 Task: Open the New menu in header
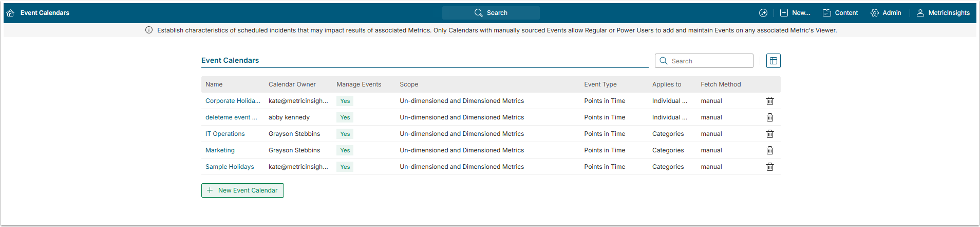[x=795, y=13]
